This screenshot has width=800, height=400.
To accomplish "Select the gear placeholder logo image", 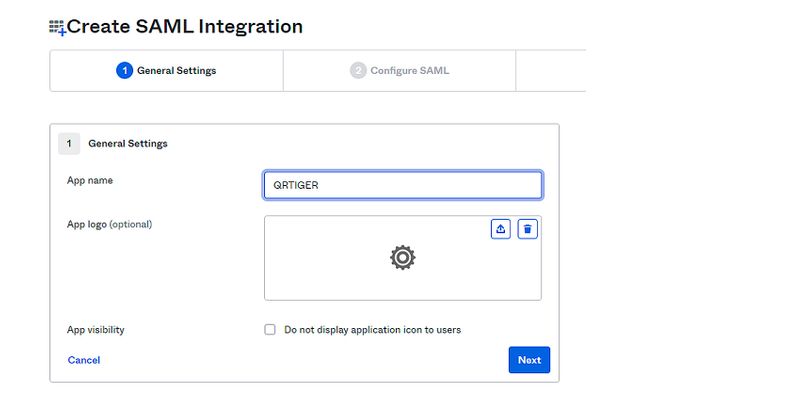I will 403,258.
